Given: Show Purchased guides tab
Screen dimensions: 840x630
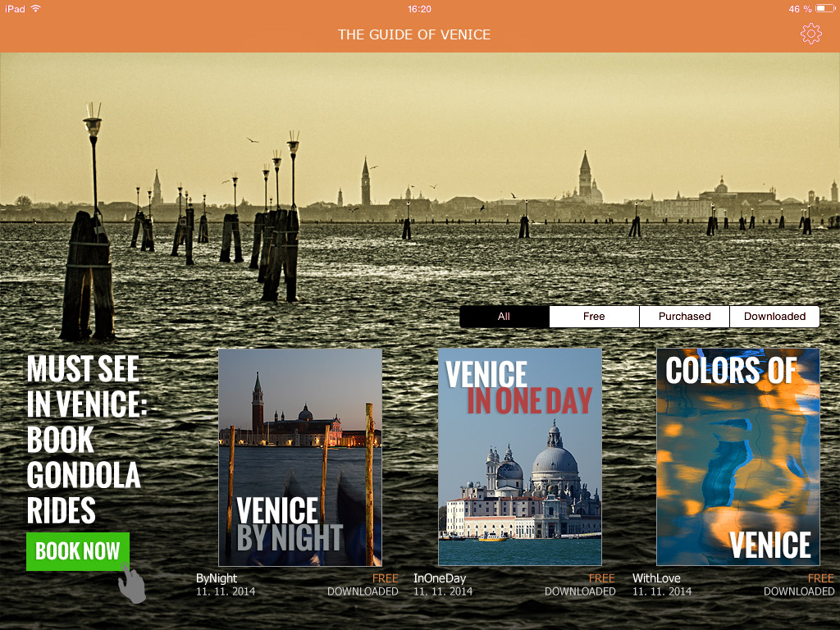Looking at the screenshot, I should coord(684,317).
